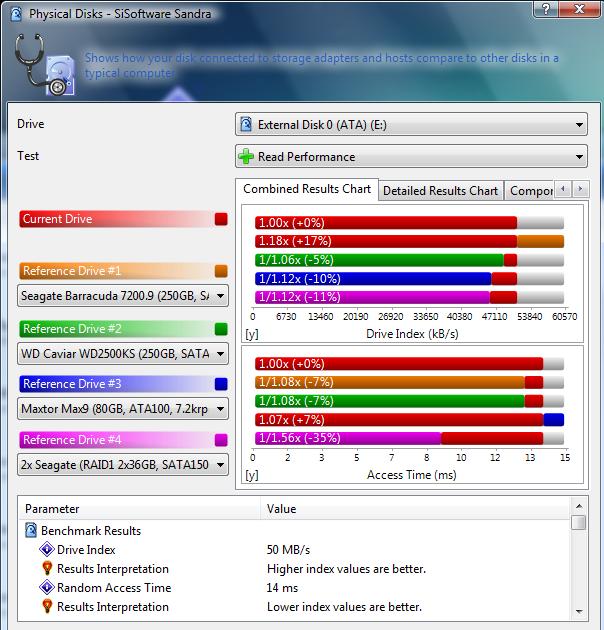Click the lightbulb icon beside Higher index values

(x=47, y=569)
